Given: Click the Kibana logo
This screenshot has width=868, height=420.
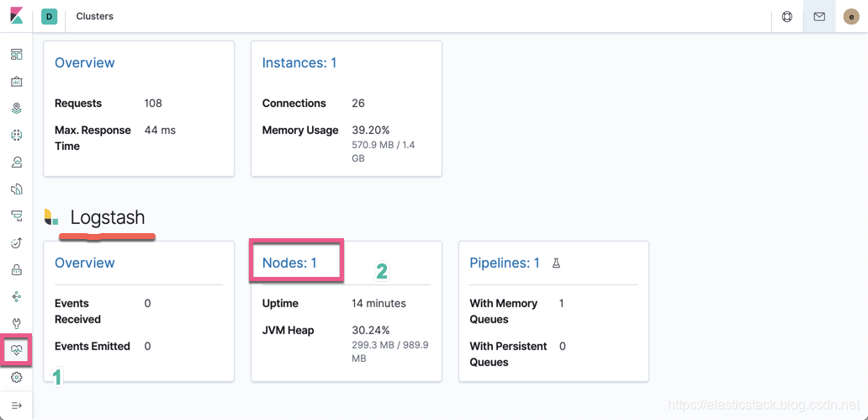Looking at the screenshot, I should (17, 16).
